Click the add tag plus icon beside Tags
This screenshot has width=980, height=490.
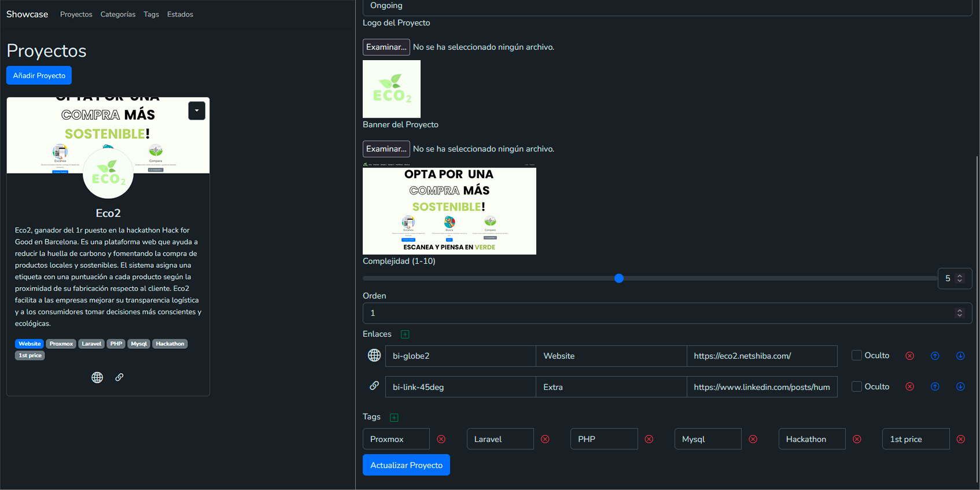tap(394, 418)
